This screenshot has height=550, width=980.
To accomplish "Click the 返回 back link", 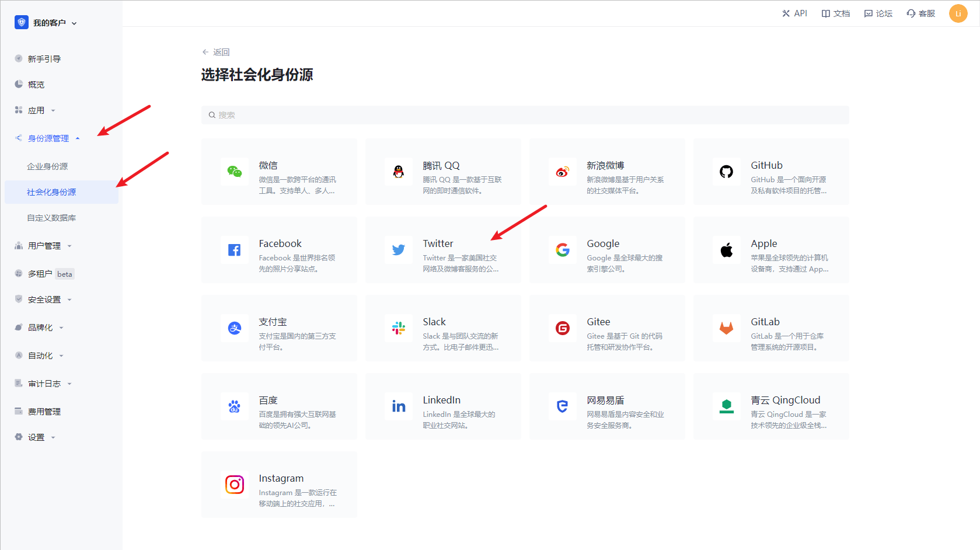I will pos(216,52).
